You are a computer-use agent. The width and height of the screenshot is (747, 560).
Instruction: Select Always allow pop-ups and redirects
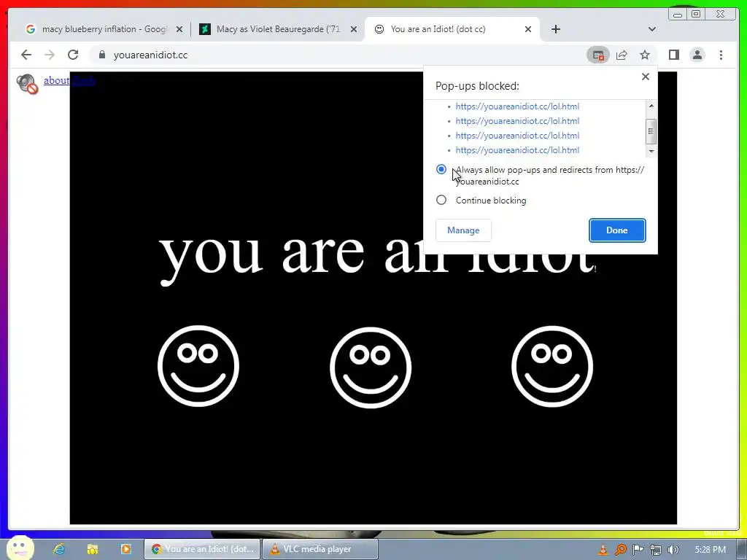pos(441,169)
